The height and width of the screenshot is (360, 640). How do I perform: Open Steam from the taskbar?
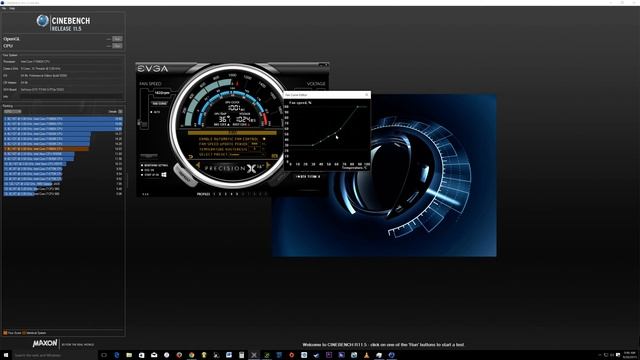(x=316, y=355)
